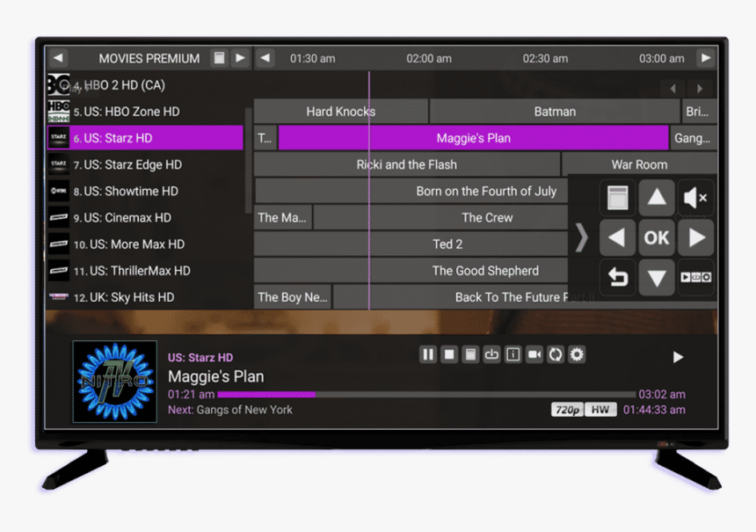The image size is (756, 532).
Task: Click the play arrow right of player bar
Action: pyautogui.click(x=678, y=357)
